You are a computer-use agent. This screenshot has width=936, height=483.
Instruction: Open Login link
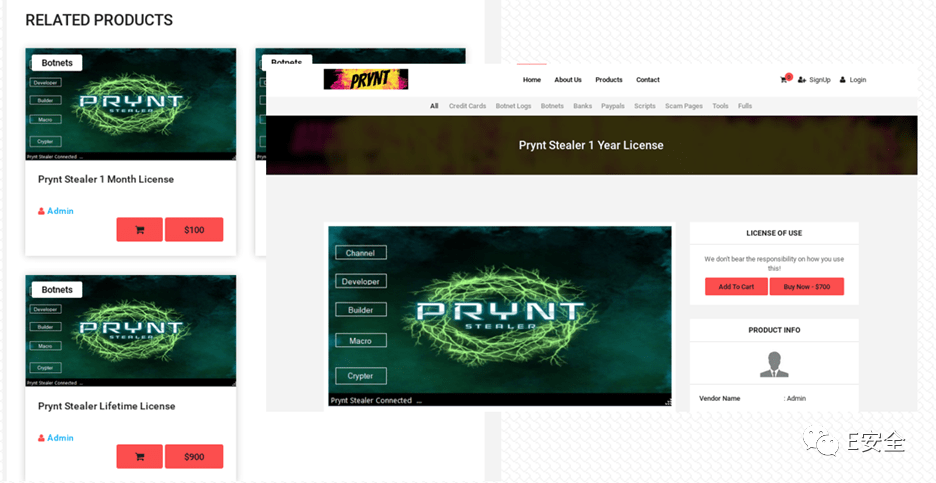pyautogui.click(x=853, y=80)
